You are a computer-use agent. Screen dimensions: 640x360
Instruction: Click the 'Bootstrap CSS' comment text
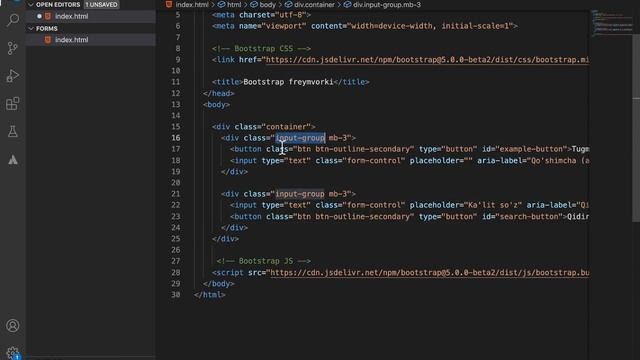(x=264, y=49)
